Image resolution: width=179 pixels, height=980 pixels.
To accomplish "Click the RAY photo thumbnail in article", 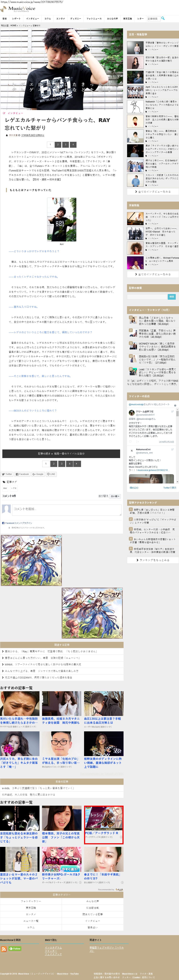I will click(61, 220).
